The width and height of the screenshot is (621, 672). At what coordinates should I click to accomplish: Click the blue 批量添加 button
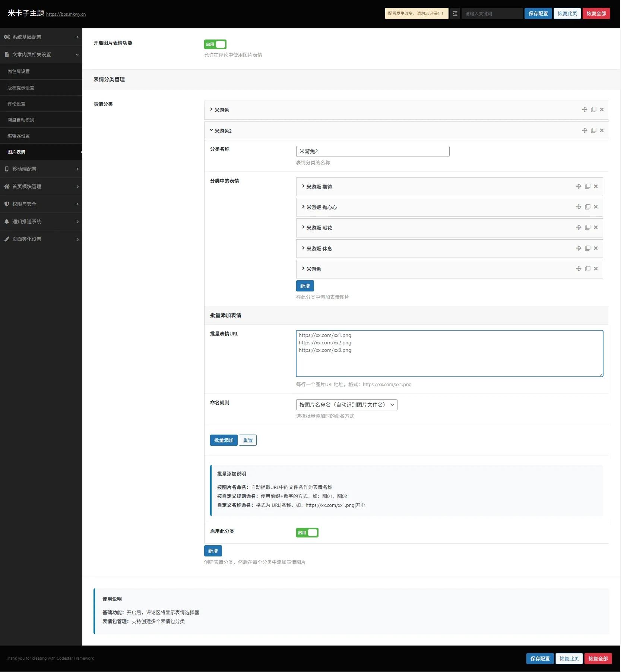click(x=224, y=440)
